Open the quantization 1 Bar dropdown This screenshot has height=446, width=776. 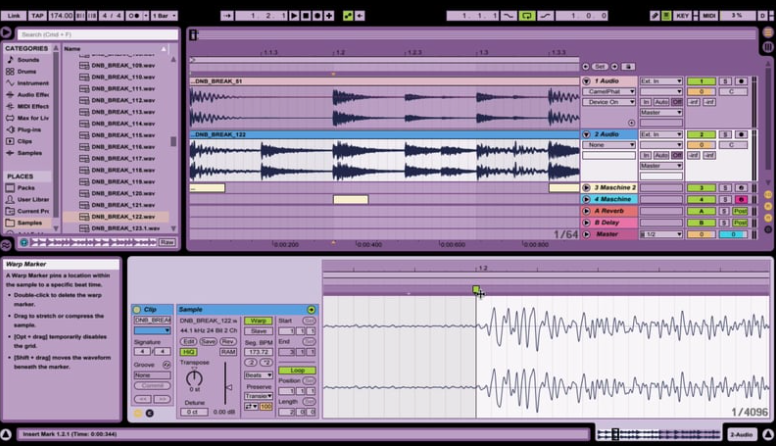tap(164, 16)
